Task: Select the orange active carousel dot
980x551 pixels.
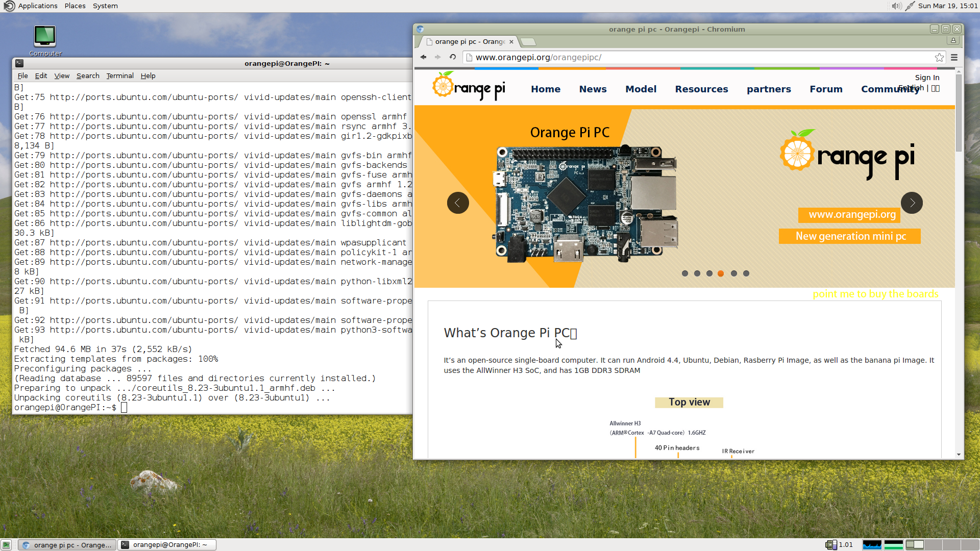Action: [721, 273]
